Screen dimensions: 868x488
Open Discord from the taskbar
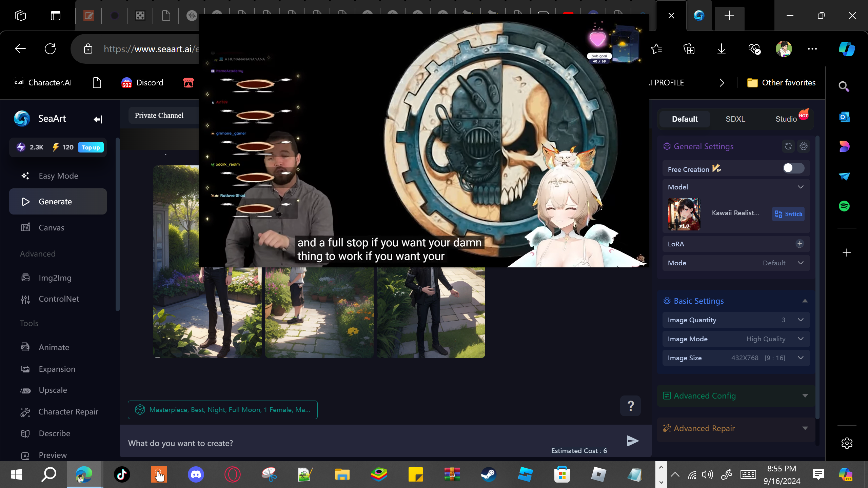pyautogui.click(x=196, y=474)
